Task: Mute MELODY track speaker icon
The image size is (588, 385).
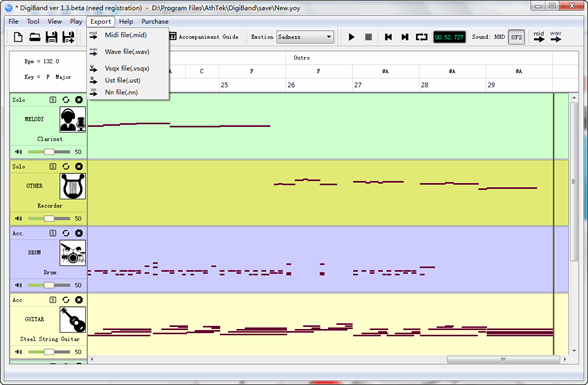Action: coord(18,152)
